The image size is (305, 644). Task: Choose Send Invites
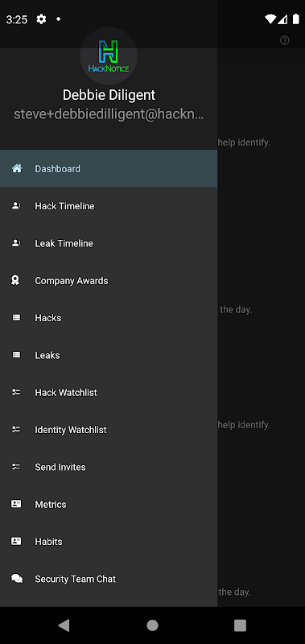pos(109,468)
